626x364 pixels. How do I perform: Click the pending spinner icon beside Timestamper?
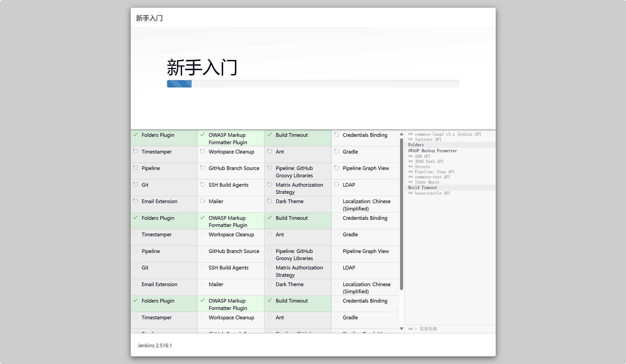tap(135, 151)
